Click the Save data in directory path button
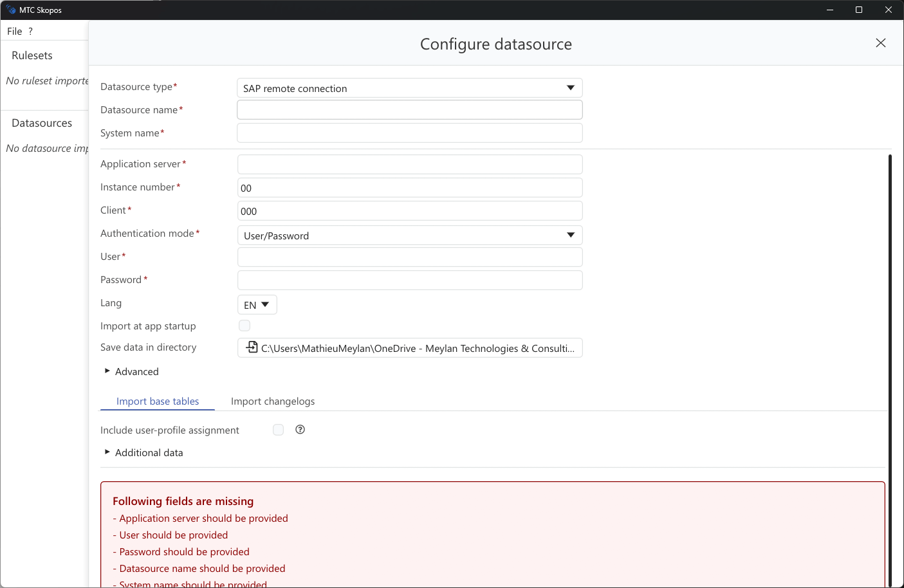The width and height of the screenshot is (904, 588). click(410, 347)
